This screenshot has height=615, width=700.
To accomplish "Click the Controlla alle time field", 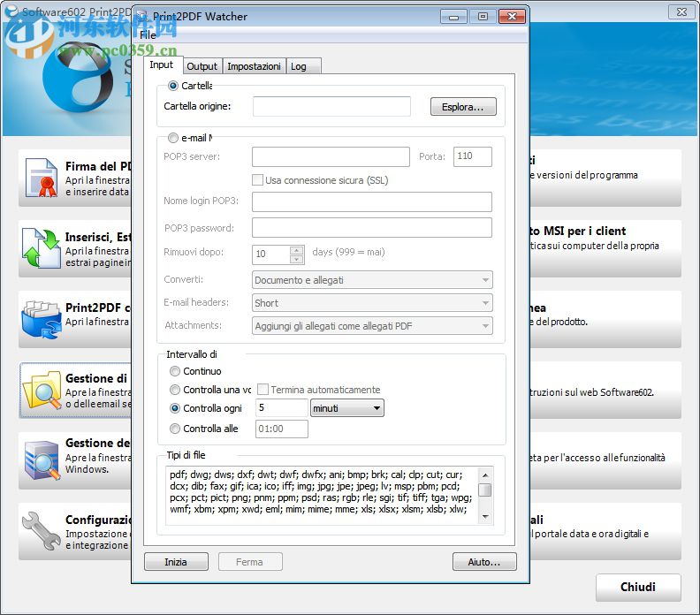I will pos(282,429).
